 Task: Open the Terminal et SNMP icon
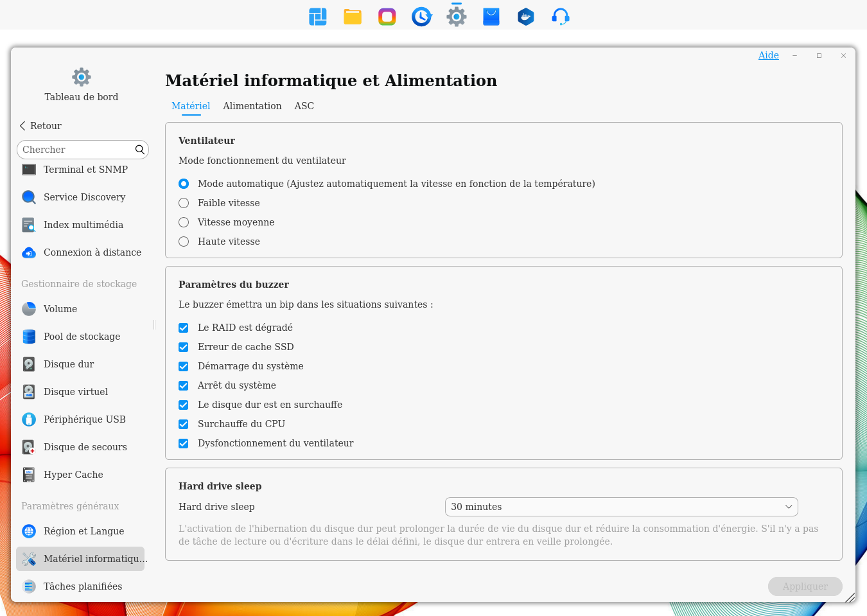pyautogui.click(x=29, y=170)
